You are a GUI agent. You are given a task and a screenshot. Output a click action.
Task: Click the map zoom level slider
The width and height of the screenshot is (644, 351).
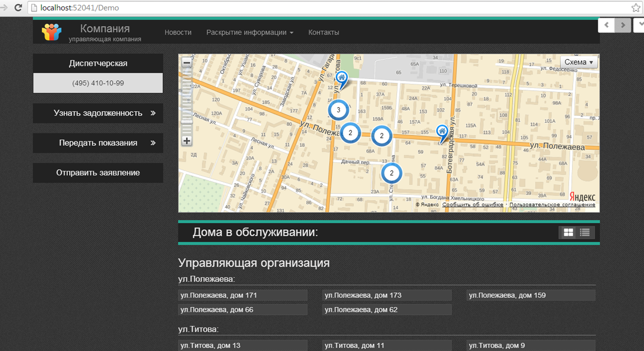tap(187, 102)
